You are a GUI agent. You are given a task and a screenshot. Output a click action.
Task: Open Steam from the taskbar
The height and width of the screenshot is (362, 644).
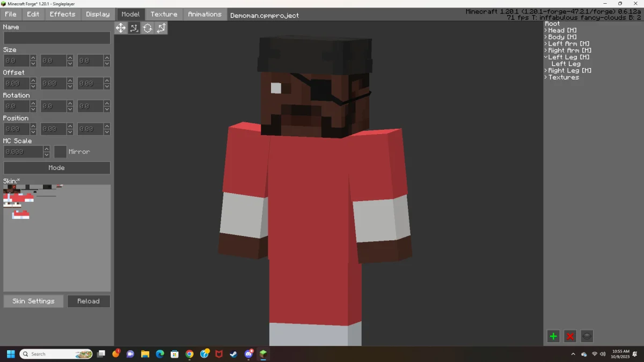coord(233,354)
